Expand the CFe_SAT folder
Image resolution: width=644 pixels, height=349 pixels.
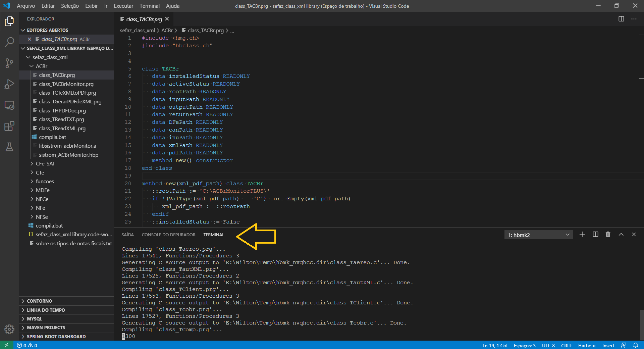[45, 164]
